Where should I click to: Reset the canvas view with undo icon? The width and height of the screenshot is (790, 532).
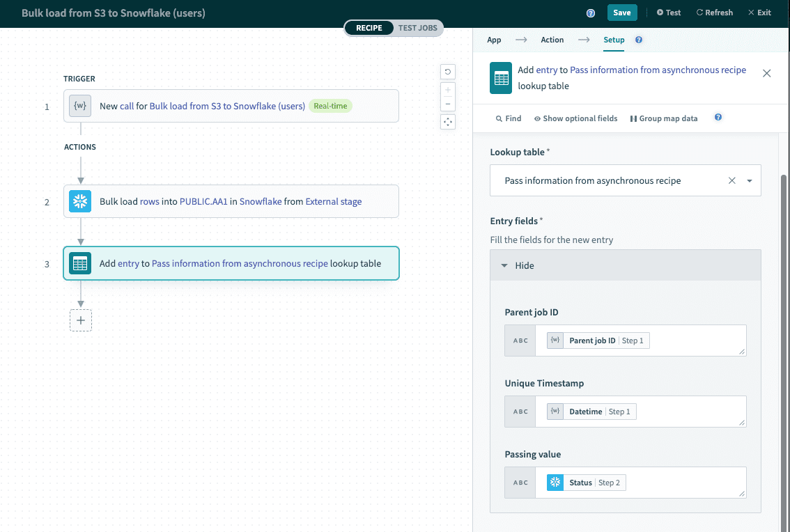tap(447, 72)
